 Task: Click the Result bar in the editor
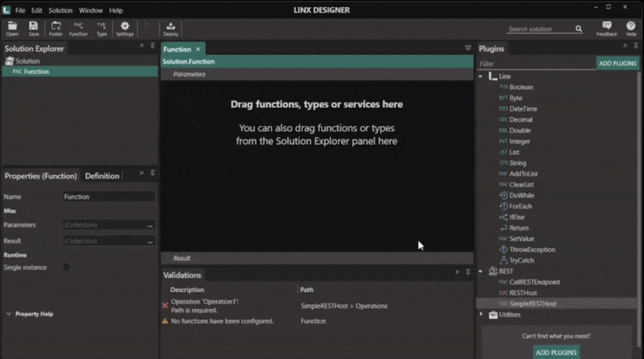pyautogui.click(x=316, y=258)
